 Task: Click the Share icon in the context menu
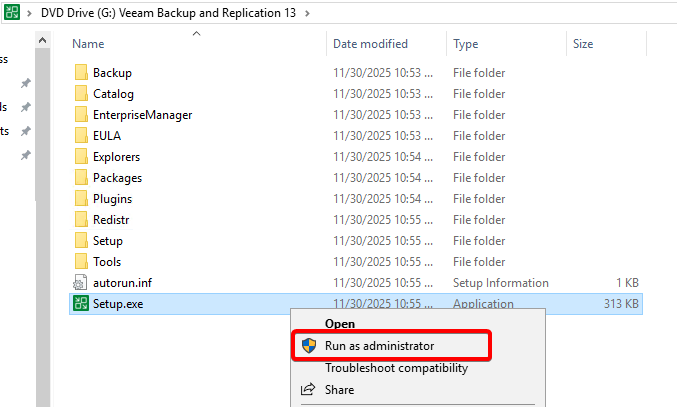[309, 389]
